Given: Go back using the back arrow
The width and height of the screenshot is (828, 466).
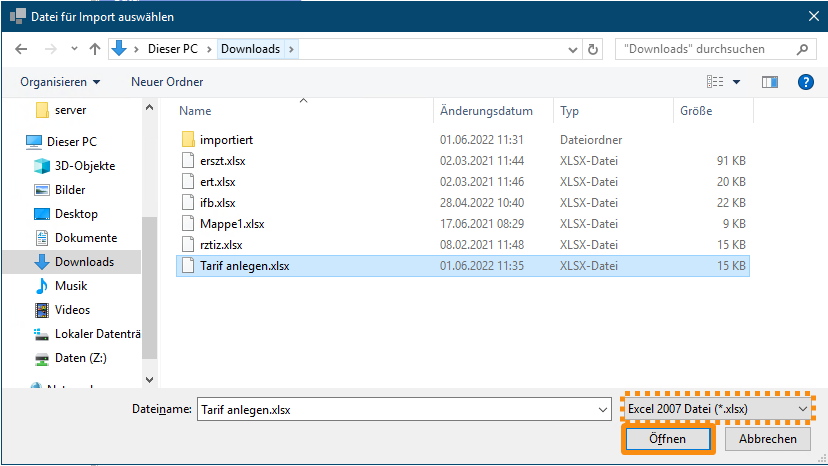Looking at the screenshot, I should pos(21,49).
